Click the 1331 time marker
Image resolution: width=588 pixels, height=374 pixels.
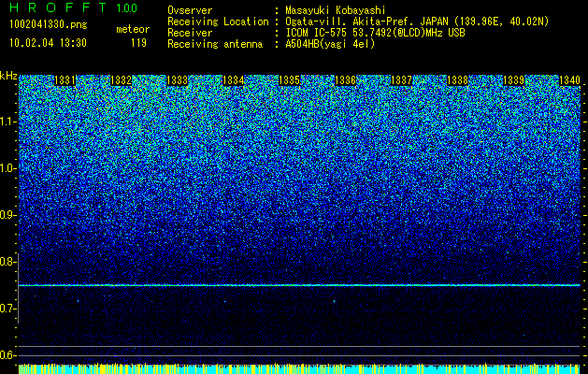(x=65, y=80)
